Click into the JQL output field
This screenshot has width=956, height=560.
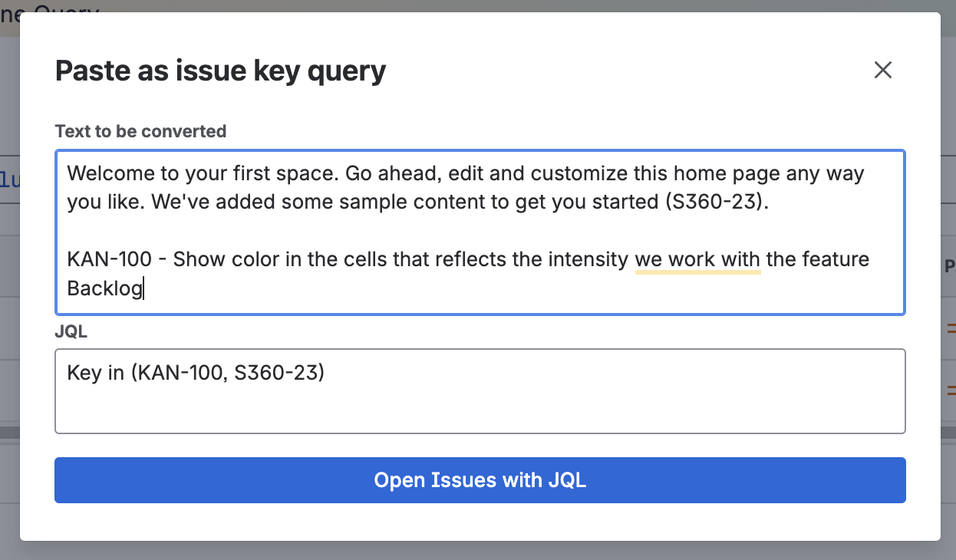pos(480,391)
